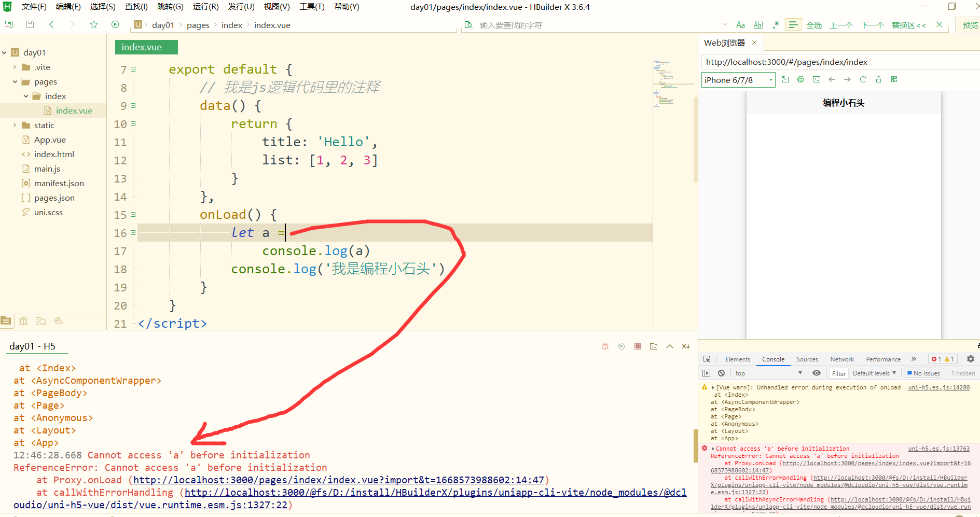Click the rotate/open external browser icon
Image resolution: width=980 pixels, height=517 pixels.
pyautogui.click(x=785, y=79)
